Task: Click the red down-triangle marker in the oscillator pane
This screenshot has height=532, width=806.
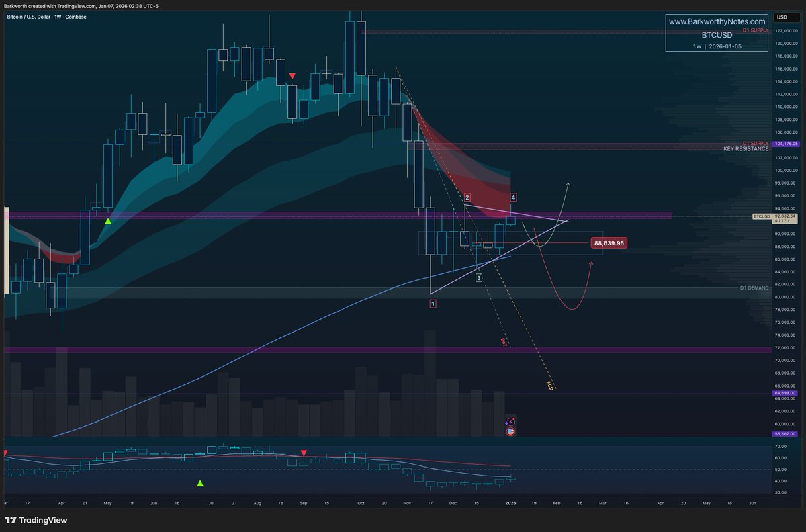Action: tap(304, 453)
